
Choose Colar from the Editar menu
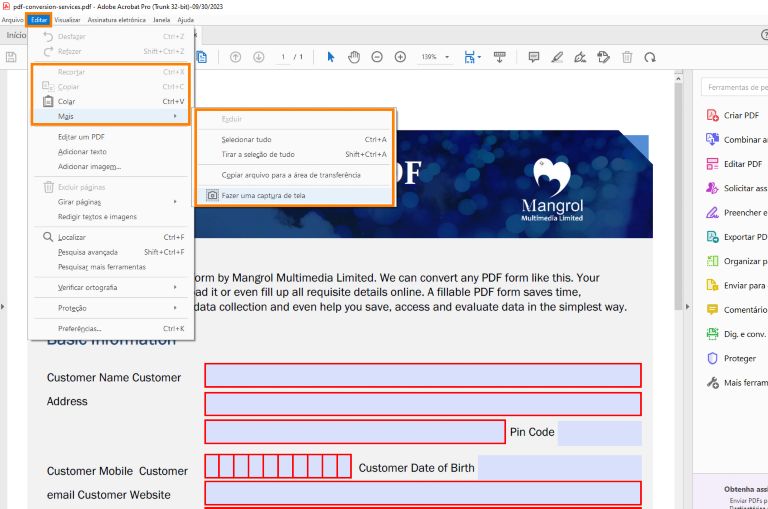coord(111,101)
